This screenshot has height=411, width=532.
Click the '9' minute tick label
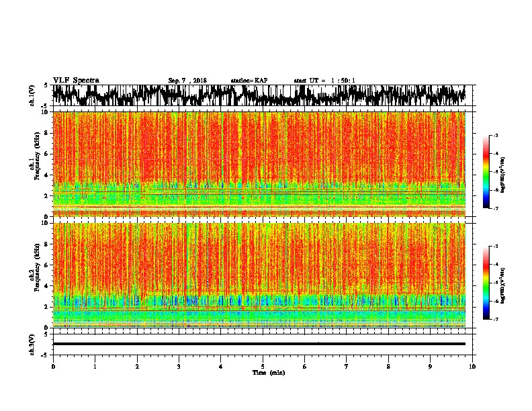(x=430, y=366)
